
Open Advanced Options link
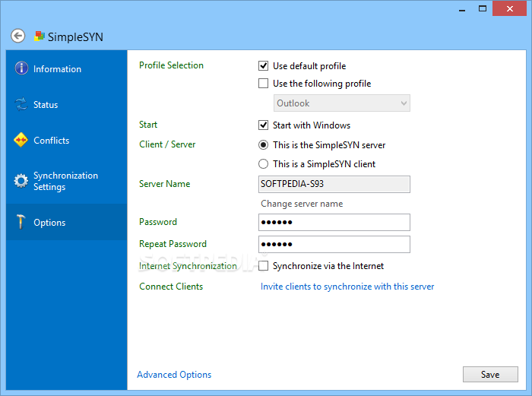pos(174,375)
